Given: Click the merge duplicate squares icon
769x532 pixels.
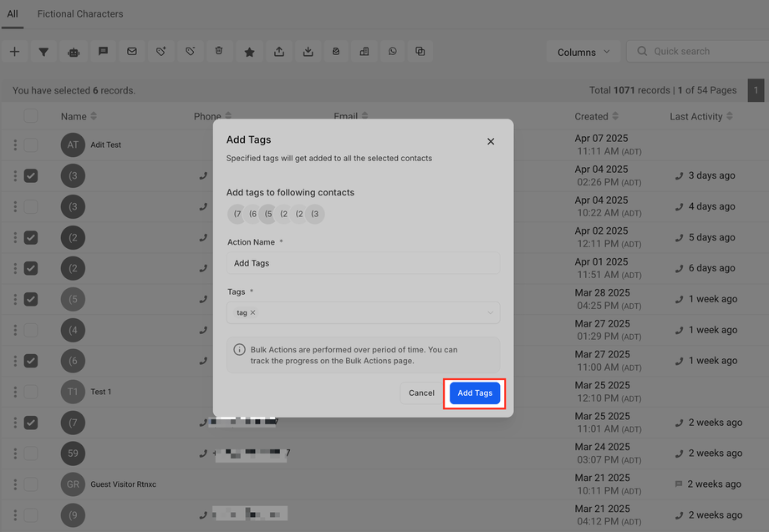Looking at the screenshot, I should coord(420,52).
